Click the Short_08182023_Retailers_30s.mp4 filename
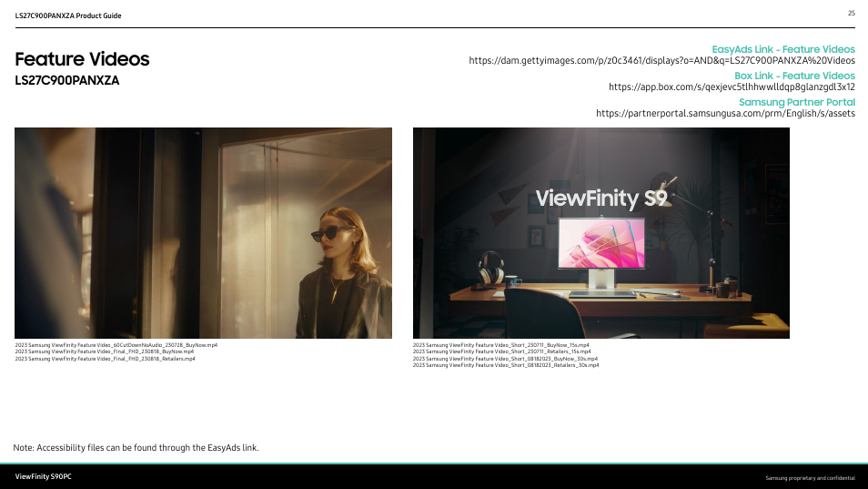This screenshot has width=868, height=489. 506,365
